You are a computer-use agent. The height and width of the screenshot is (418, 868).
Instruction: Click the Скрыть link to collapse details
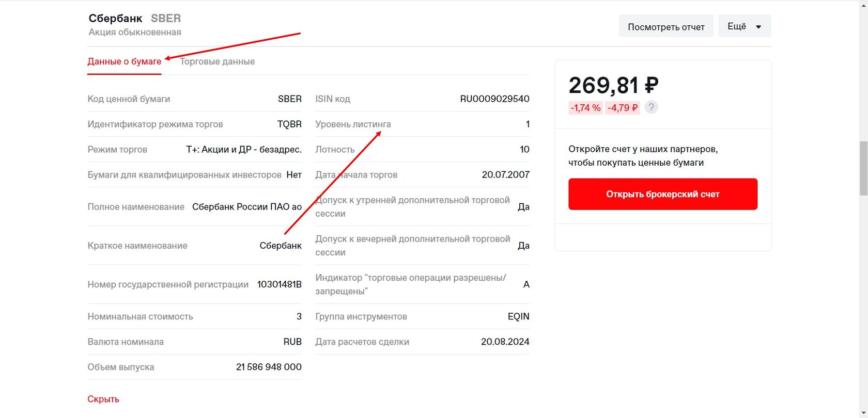(103, 399)
